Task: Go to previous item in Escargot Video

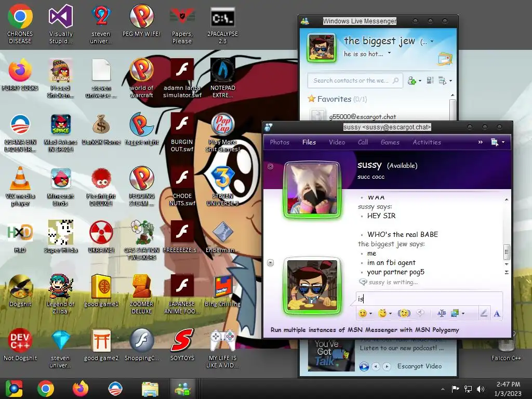Action: coord(376,366)
